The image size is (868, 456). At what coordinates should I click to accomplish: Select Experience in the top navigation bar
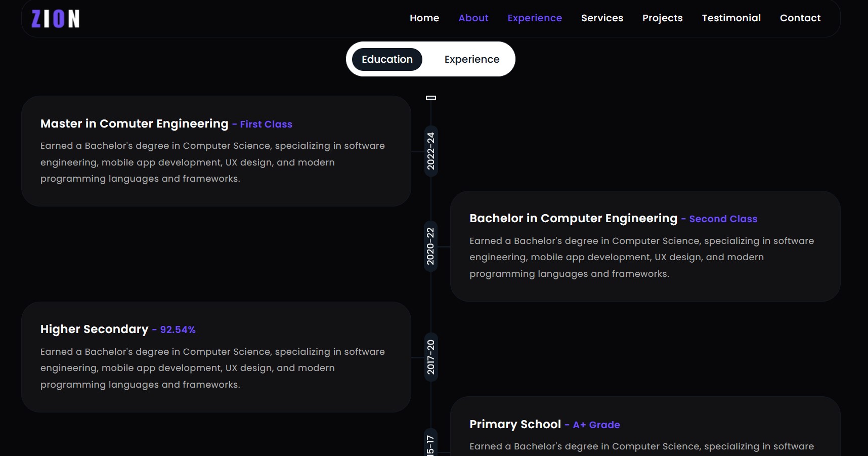click(534, 18)
